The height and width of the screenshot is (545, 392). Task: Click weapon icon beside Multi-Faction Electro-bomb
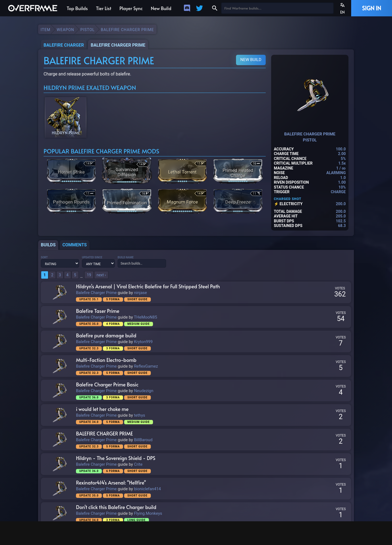coord(60,366)
